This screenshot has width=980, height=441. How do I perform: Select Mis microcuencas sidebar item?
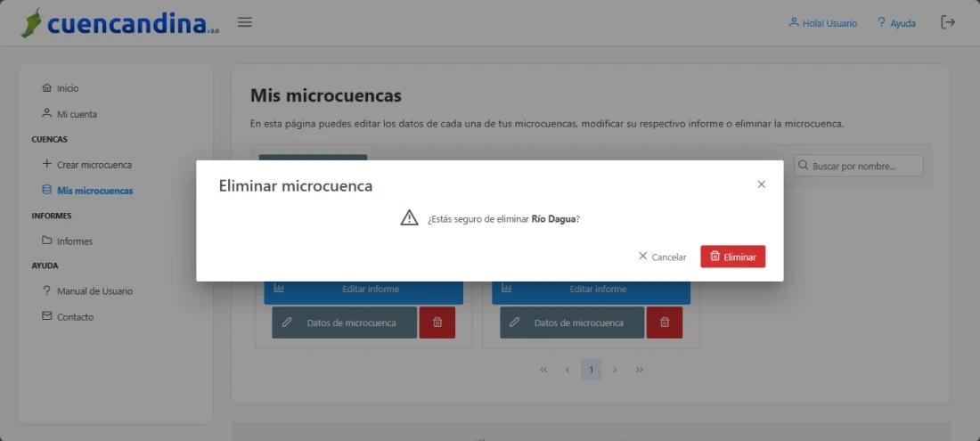tap(94, 191)
